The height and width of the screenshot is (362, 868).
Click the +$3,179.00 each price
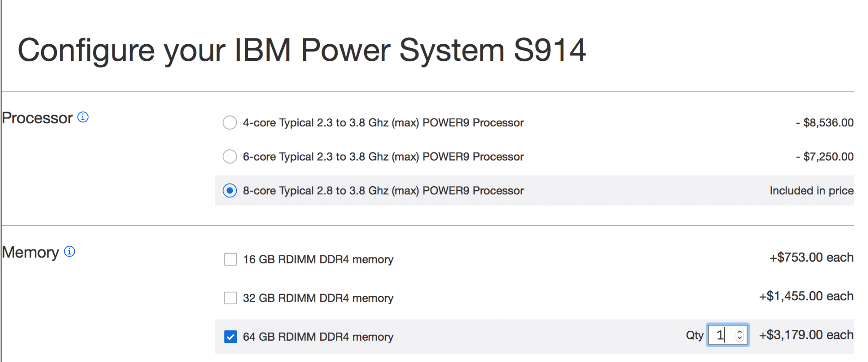[806, 335]
